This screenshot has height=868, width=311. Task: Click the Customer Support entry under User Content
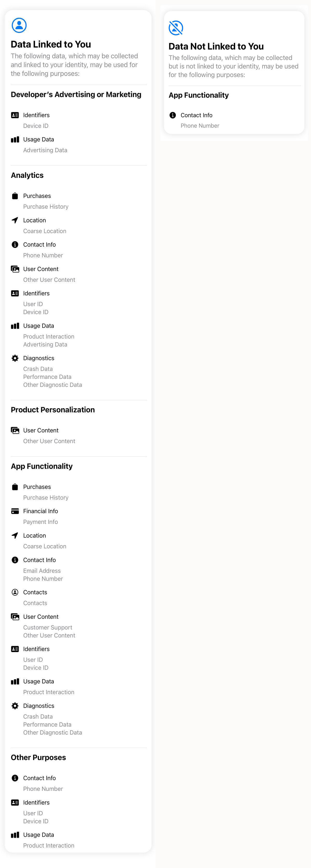48,628
